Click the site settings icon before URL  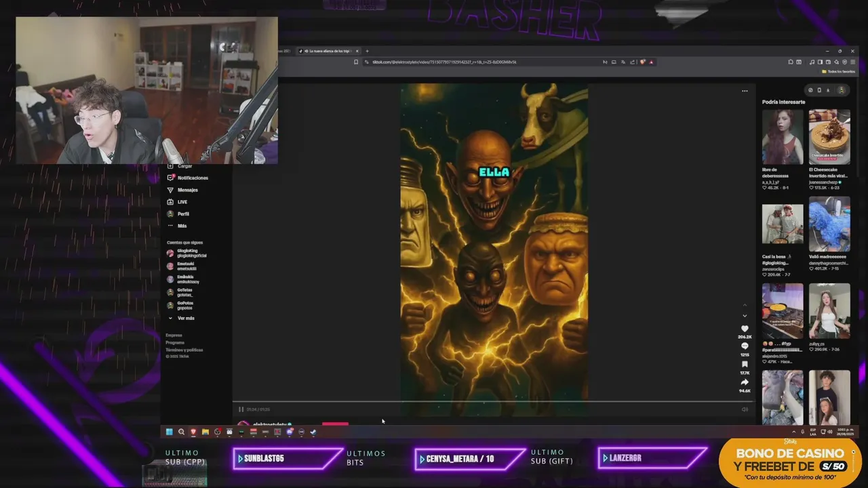point(367,62)
